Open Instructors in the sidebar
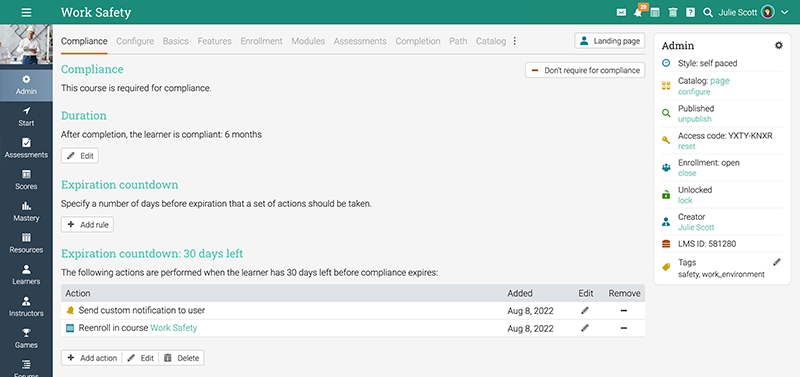The image size is (800, 377). [26, 307]
